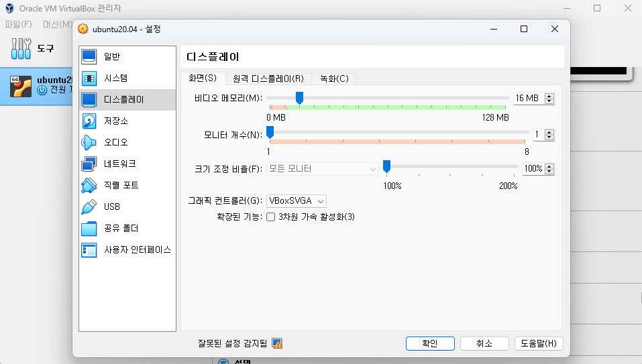642x364 pixels.
Task: Click the 크기 조정 비율 slider handle
Action: [x=386, y=166]
